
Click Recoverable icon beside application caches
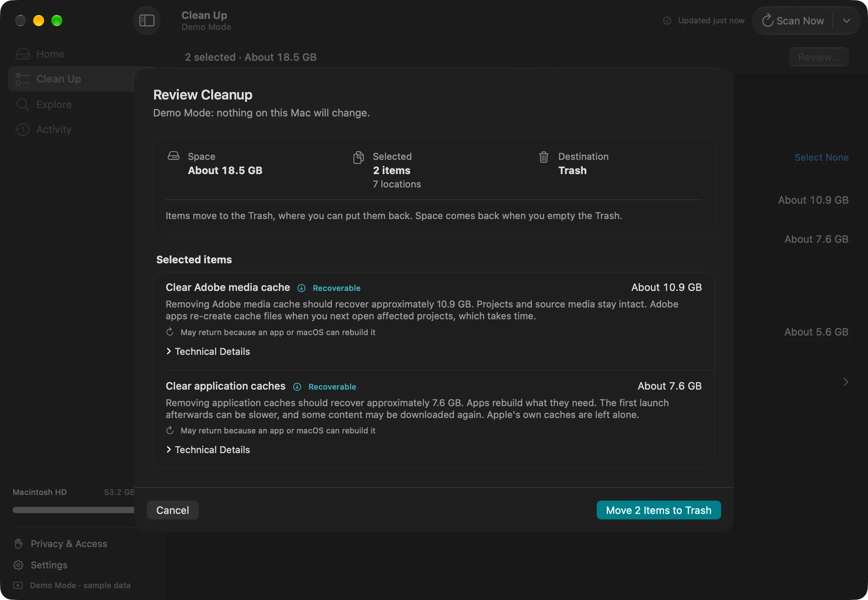pyautogui.click(x=297, y=387)
